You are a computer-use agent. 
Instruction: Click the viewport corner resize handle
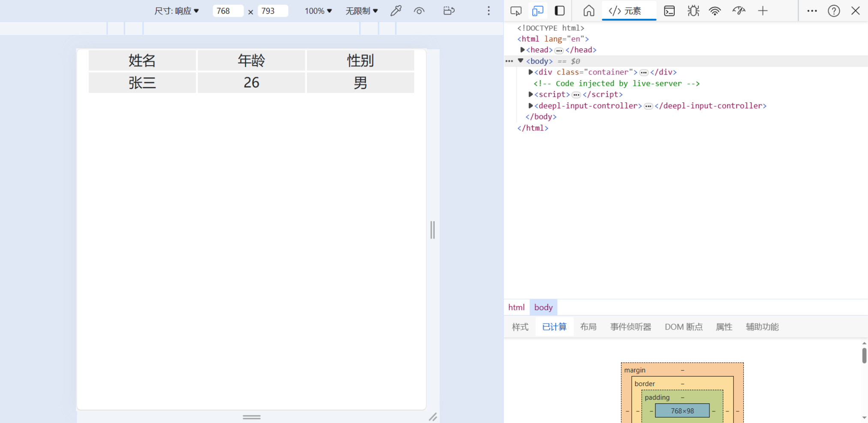pos(433,417)
